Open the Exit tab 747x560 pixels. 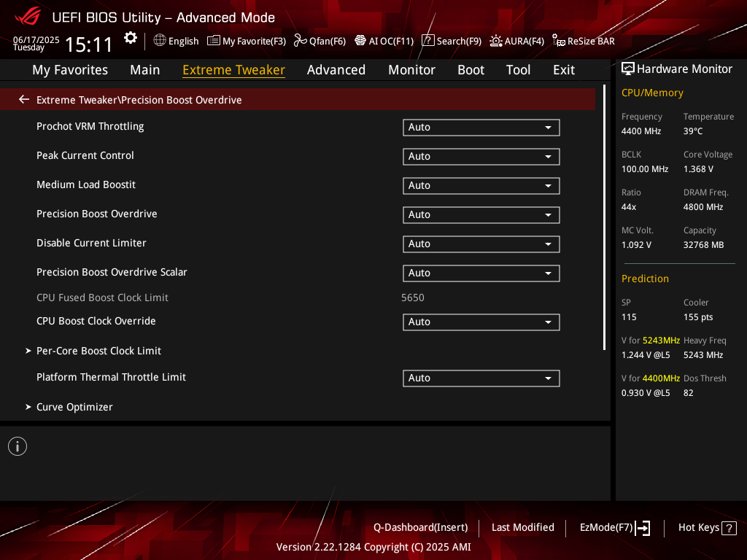point(564,70)
